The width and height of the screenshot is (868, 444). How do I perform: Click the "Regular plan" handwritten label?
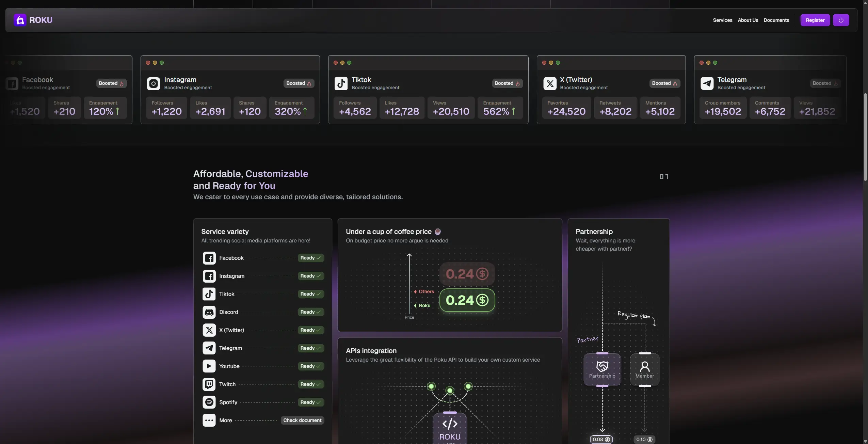tap(634, 315)
